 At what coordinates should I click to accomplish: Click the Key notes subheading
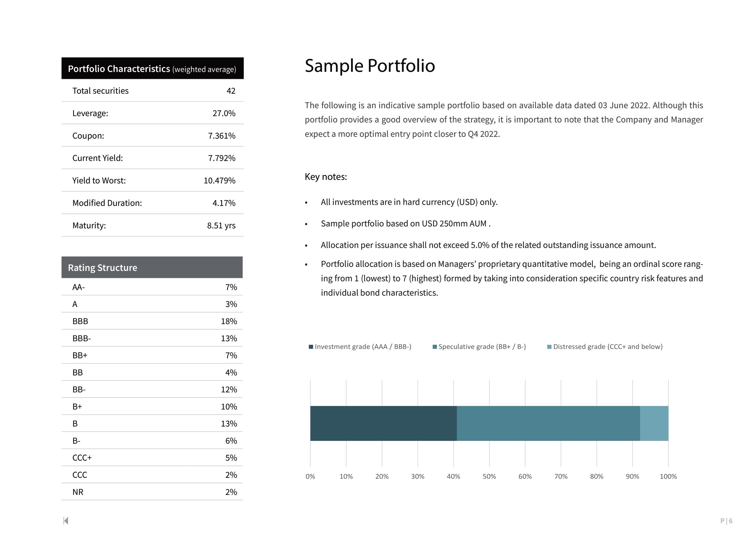click(x=326, y=177)
